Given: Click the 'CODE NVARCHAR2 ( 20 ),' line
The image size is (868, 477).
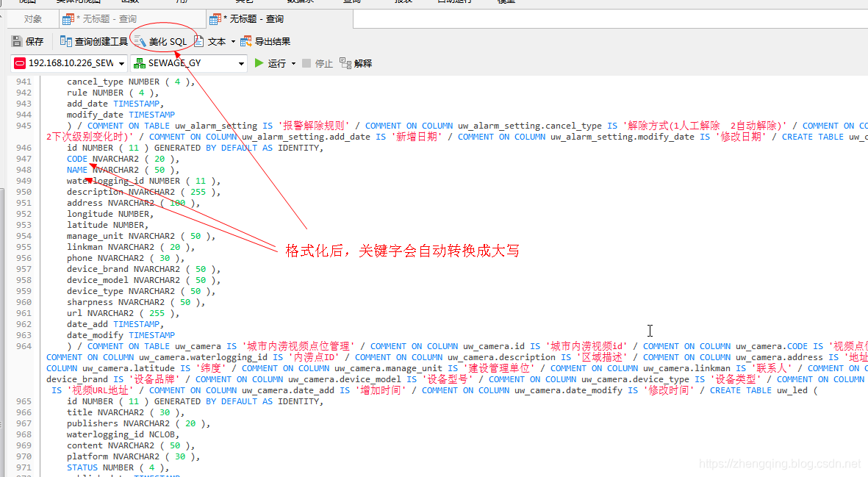Looking at the screenshot, I should click(123, 159).
